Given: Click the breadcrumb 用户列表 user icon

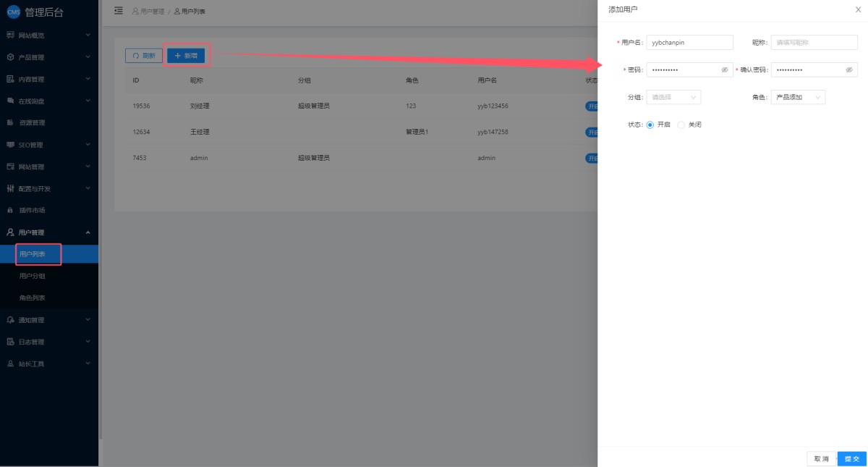Looking at the screenshot, I should pos(177,12).
